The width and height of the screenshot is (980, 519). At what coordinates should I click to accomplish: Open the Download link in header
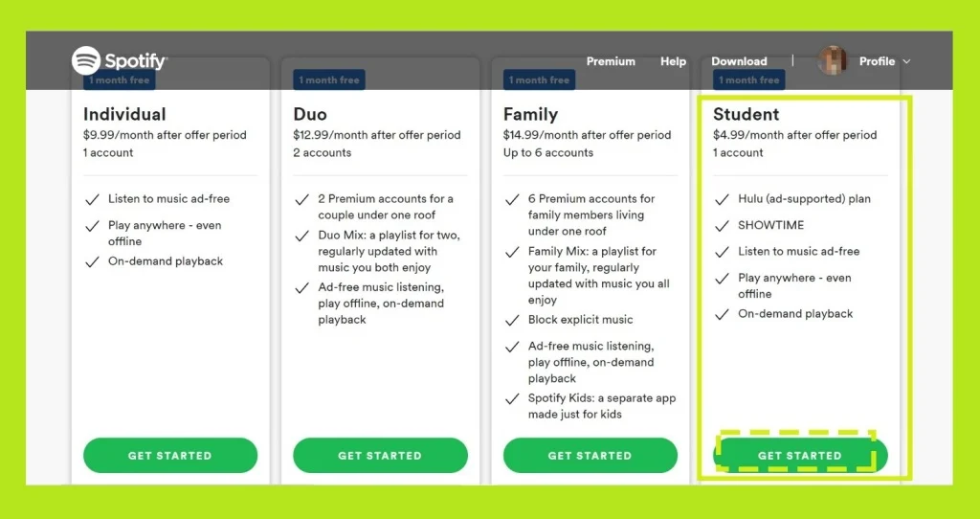click(739, 61)
